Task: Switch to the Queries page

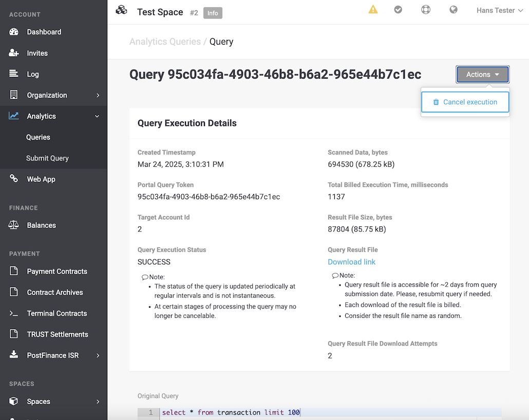Action: 39,137
